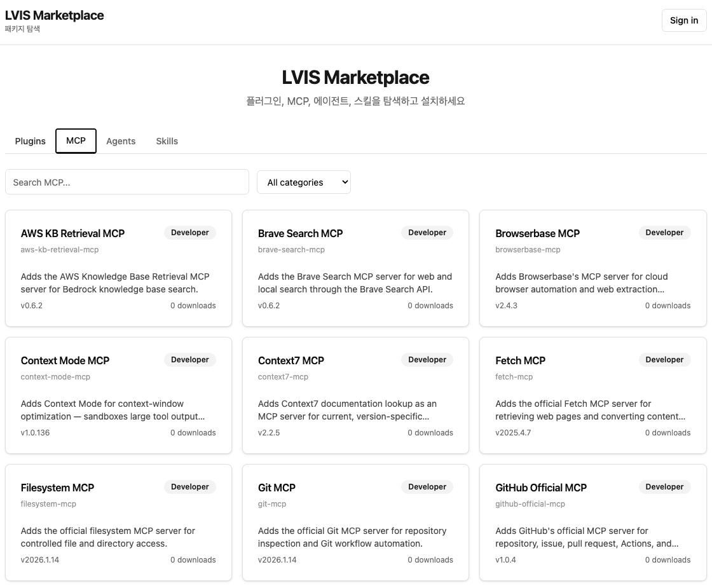Click Developer badge on Brave Search card
The width and height of the screenshot is (712, 588).
[x=427, y=233]
